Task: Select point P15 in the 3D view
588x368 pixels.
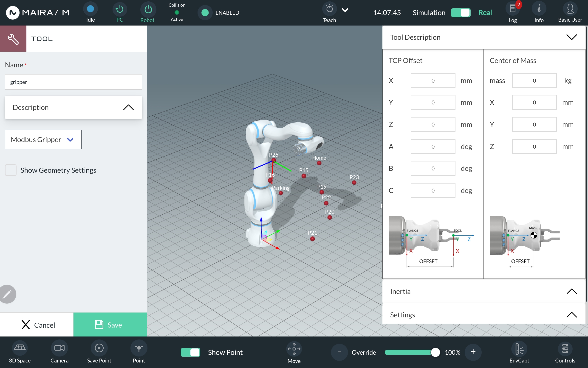Action: pyautogui.click(x=304, y=176)
